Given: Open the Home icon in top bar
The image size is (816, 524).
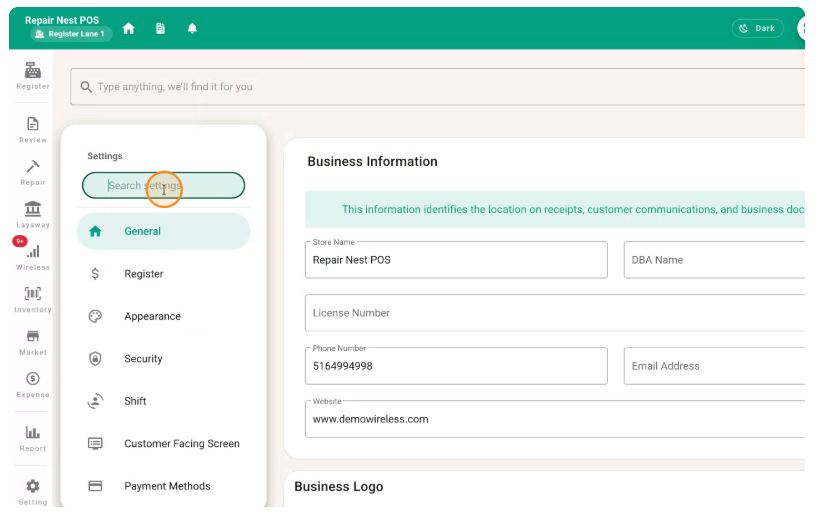Looking at the screenshot, I should tap(129, 29).
